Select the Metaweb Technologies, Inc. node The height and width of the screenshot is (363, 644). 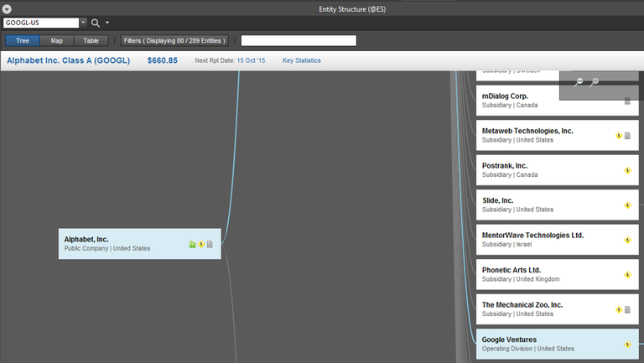point(558,135)
